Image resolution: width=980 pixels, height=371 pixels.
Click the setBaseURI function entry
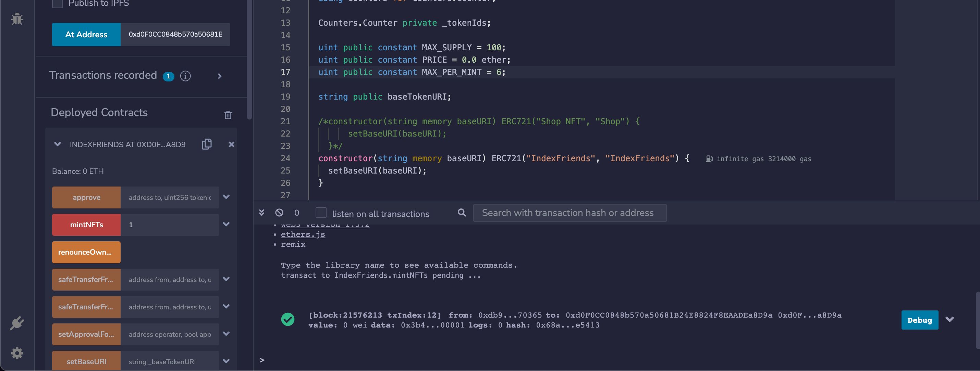tap(86, 361)
